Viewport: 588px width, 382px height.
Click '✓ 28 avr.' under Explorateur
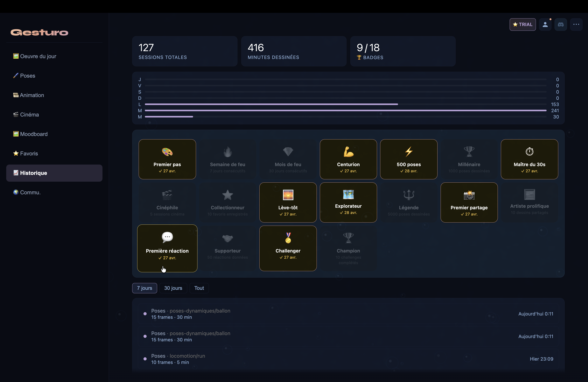(x=348, y=213)
